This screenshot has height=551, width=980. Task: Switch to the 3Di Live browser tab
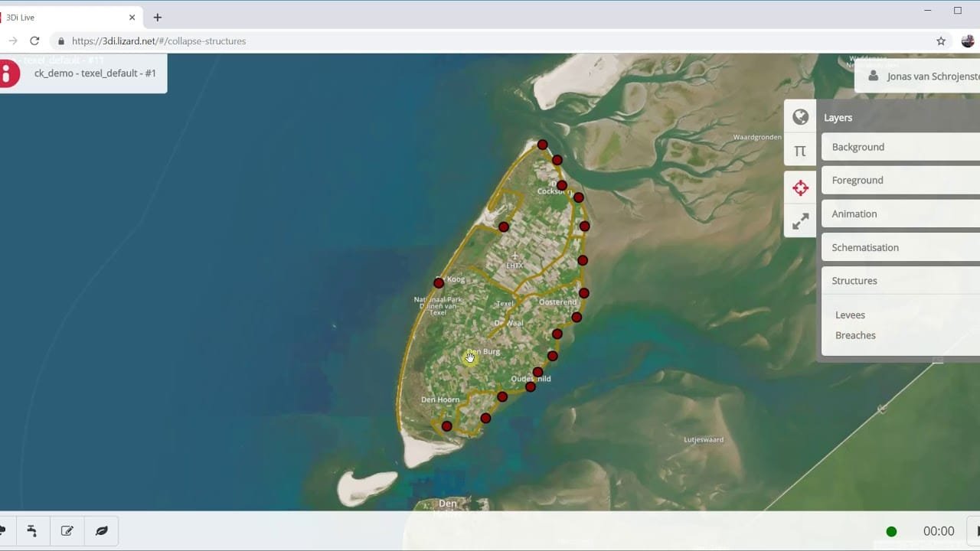[69, 18]
